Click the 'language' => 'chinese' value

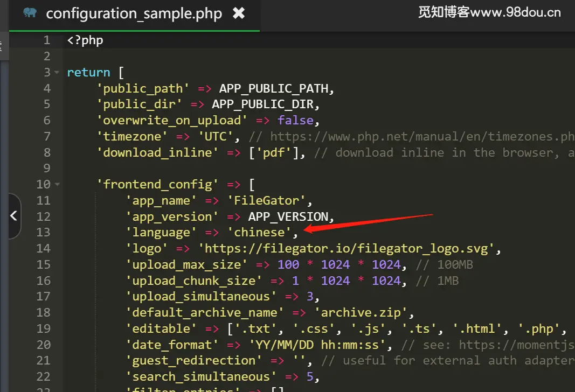click(260, 232)
